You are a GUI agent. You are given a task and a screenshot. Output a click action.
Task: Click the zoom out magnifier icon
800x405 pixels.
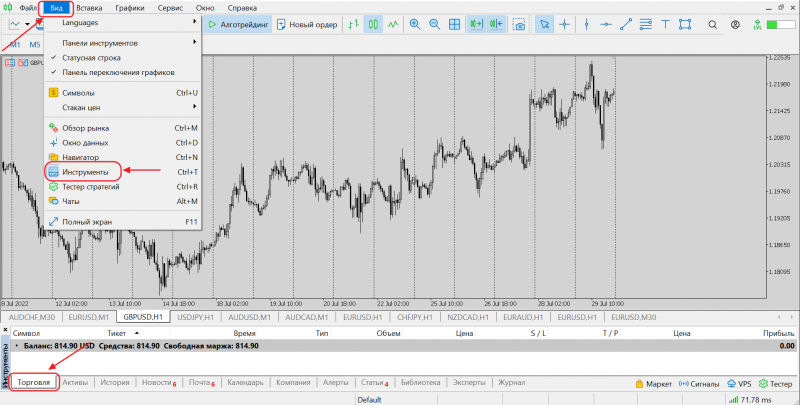click(x=434, y=24)
